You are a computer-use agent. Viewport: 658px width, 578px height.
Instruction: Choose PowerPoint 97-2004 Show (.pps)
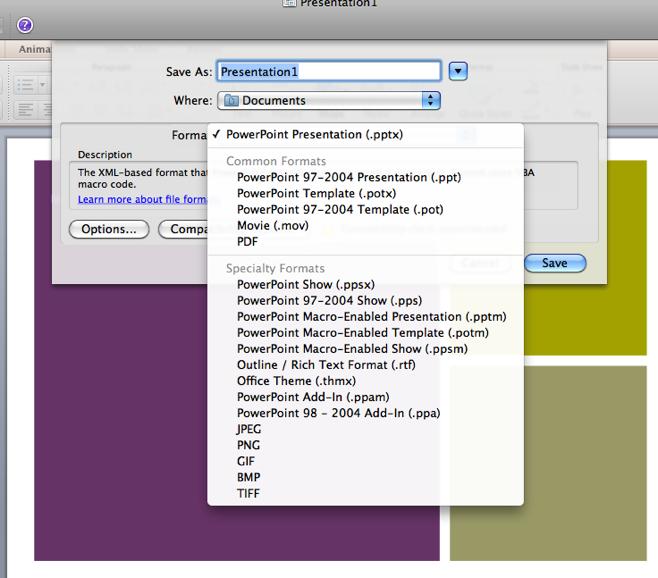point(365,301)
